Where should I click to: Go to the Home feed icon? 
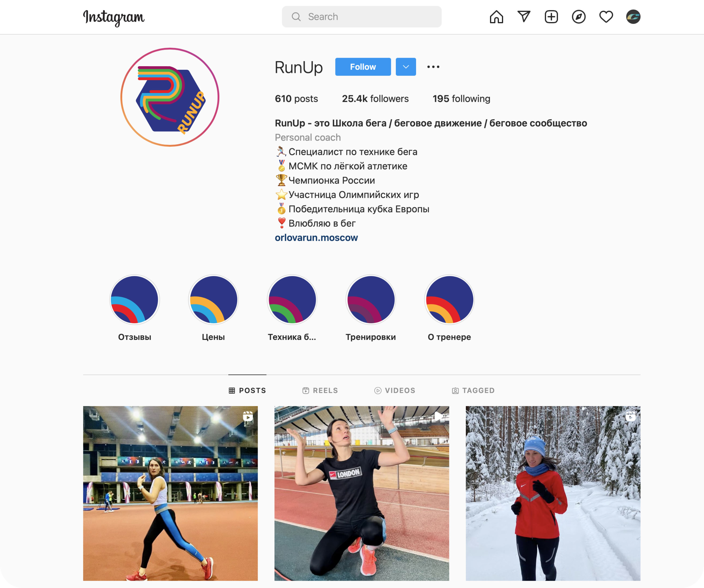[x=496, y=17]
